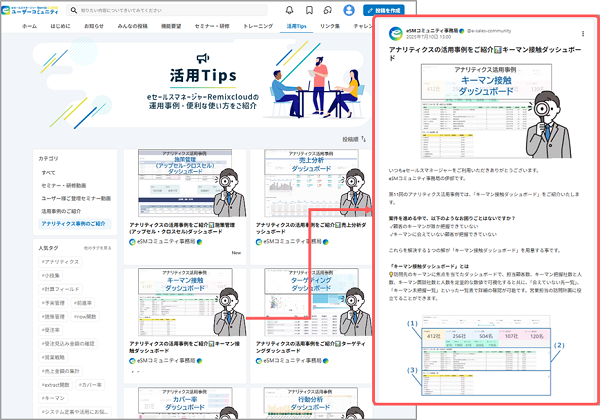Switch to みんなの投稿 tab

tap(132, 26)
